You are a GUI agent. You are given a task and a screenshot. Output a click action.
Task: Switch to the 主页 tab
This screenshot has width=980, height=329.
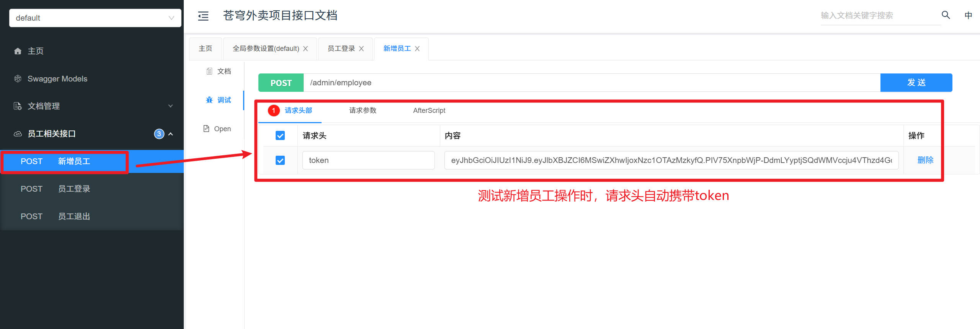tap(206, 49)
